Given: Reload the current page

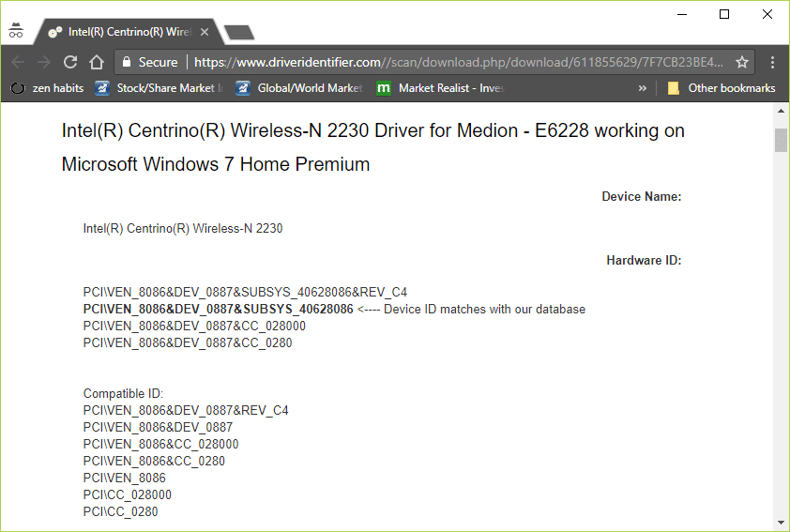Looking at the screenshot, I should point(70,62).
